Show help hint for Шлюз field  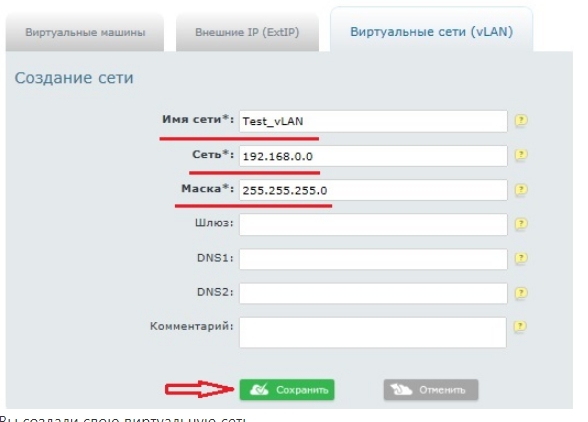pos(521,224)
